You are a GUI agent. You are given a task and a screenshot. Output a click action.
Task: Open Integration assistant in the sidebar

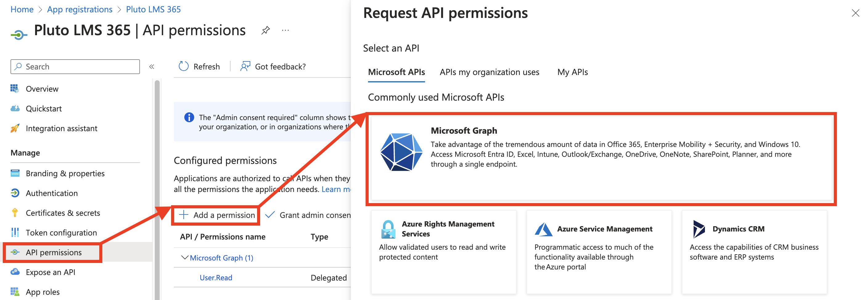pyautogui.click(x=61, y=129)
